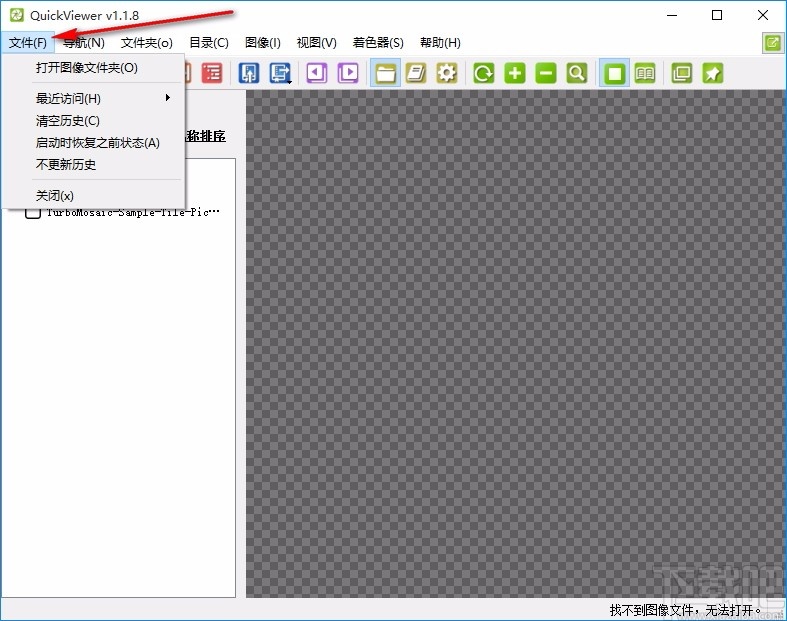Choose 清空历史(C) from menu

pyautogui.click(x=94, y=120)
